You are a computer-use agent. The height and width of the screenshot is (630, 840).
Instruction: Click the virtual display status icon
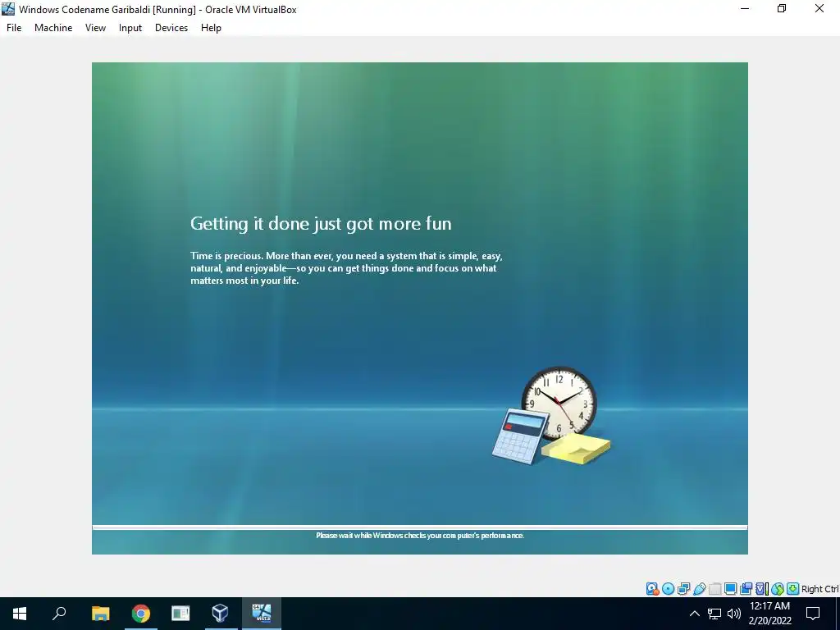[730, 589]
